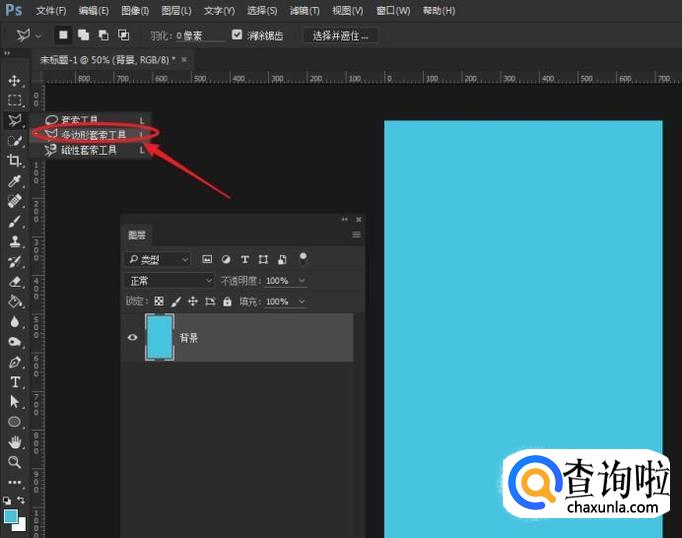Click the foreground color swatch

(x=11, y=515)
